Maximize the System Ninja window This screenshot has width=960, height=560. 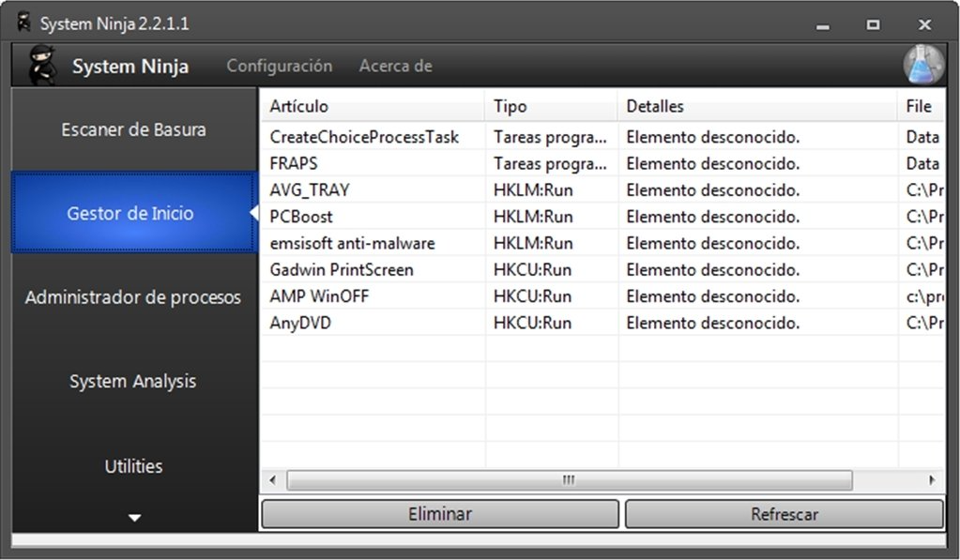(x=873, y=24)
